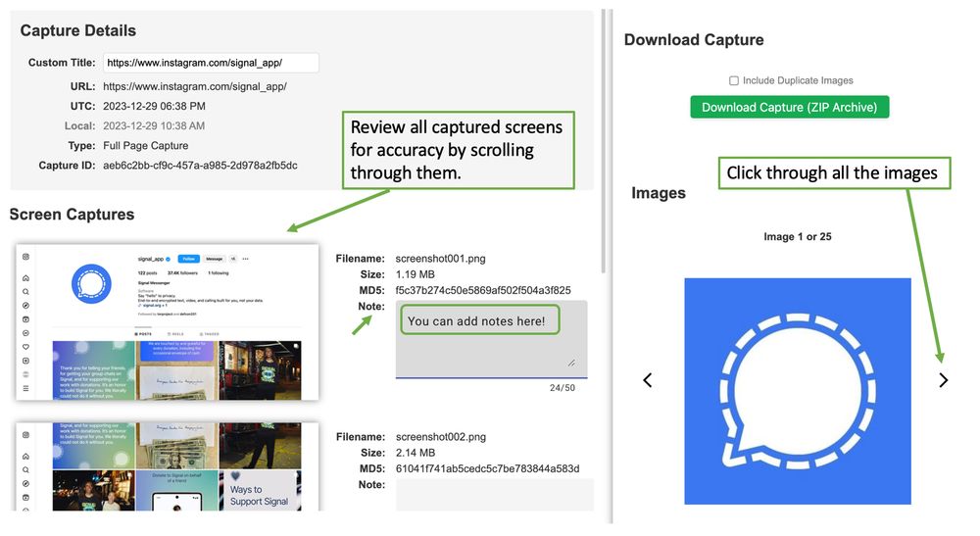The width and height of the screenshot is (980, 536).
Task: Select Local timestamp 2023-12-29 10:38 AM
Action: 154,125
